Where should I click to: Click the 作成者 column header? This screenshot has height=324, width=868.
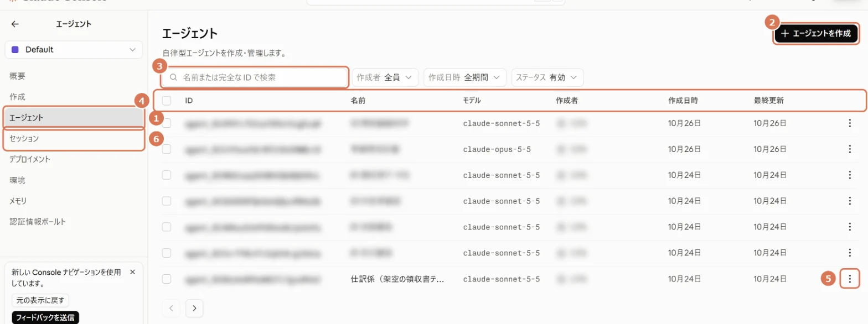(x=567, y=101)
